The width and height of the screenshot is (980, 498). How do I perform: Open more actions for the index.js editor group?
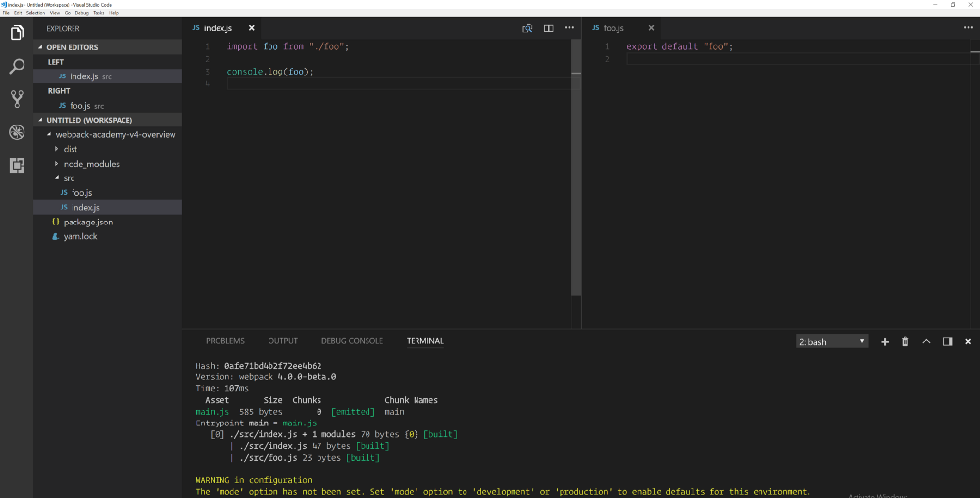point(569,28)
